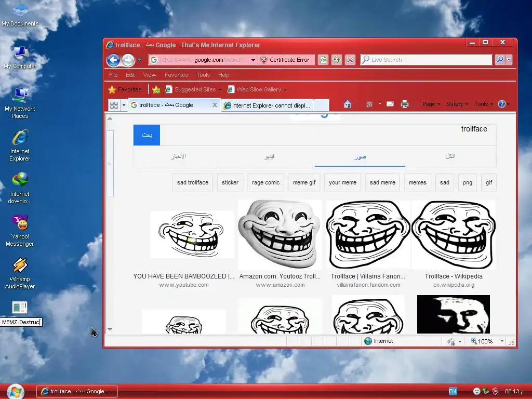
Task: Select My Computer desktop icon
Action: pos(20,58)
